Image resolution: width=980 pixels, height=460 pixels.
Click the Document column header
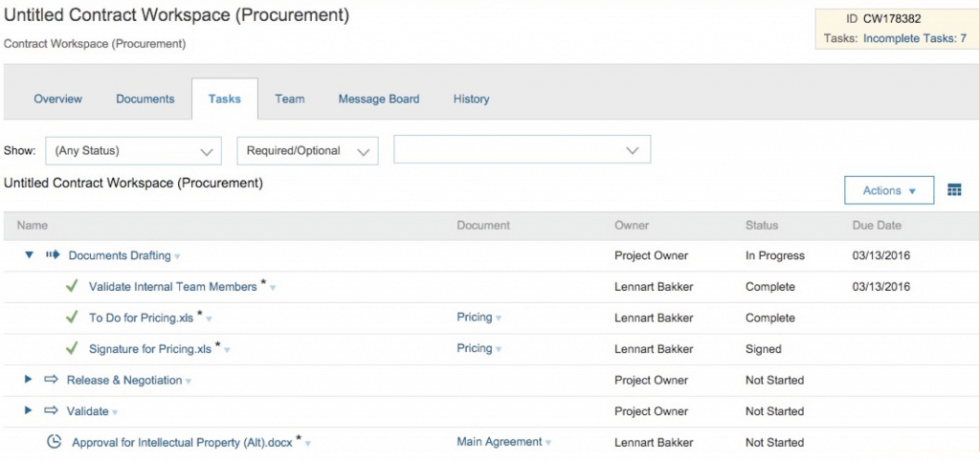pyautogui.click(x=483, y=226)
